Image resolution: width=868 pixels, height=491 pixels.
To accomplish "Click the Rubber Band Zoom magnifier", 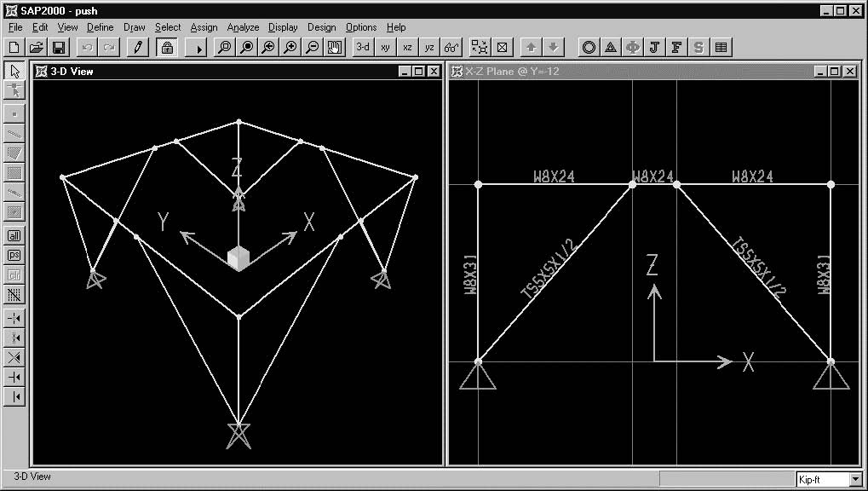I will point(224,48).
